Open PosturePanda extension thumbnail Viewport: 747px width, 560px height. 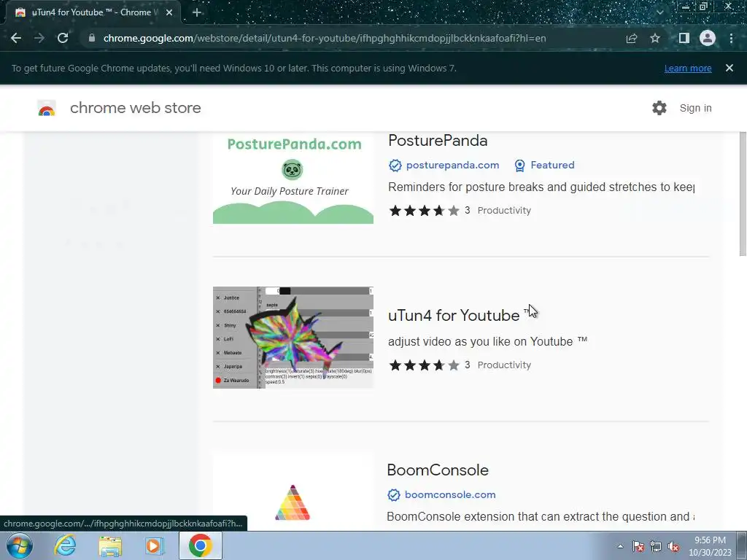click(293, 178)
